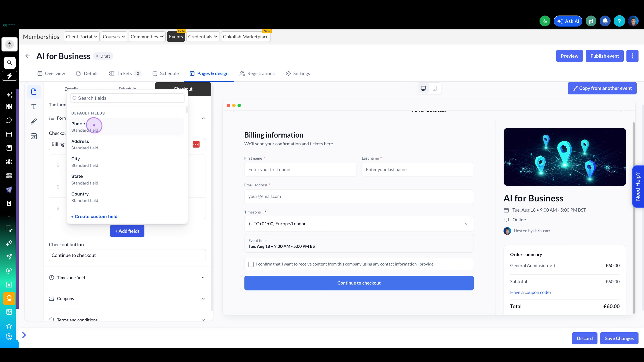Click the preview Continue to checkout button
Viewport: 644px width, 362px height.
359,283
